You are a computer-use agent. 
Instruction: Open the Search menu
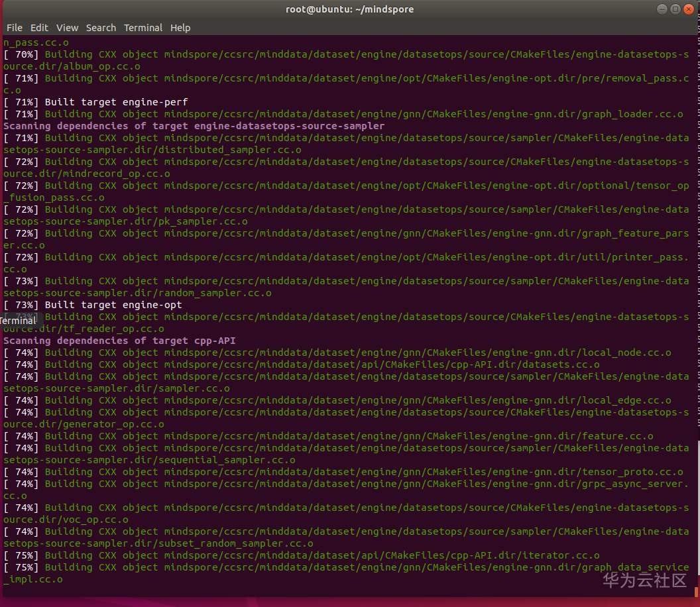point(101,28)
